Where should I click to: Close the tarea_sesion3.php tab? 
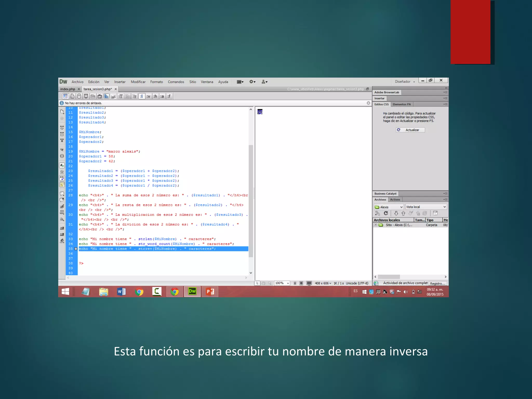116,89
